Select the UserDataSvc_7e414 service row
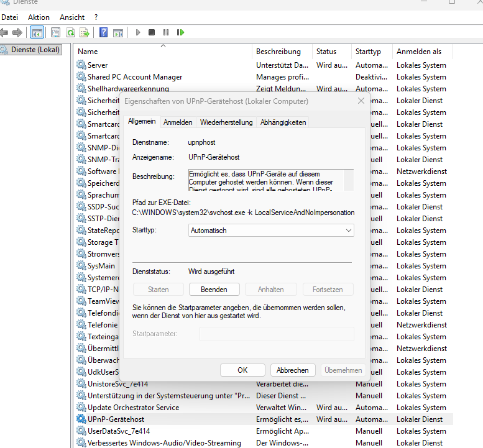This screenshot has width=483, height=448. 264,431
